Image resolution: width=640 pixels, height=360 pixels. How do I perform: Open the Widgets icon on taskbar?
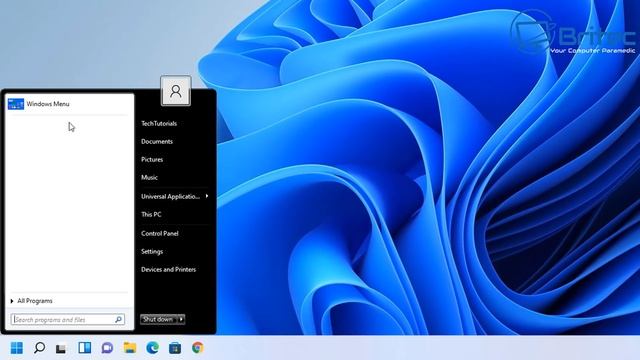84,347
